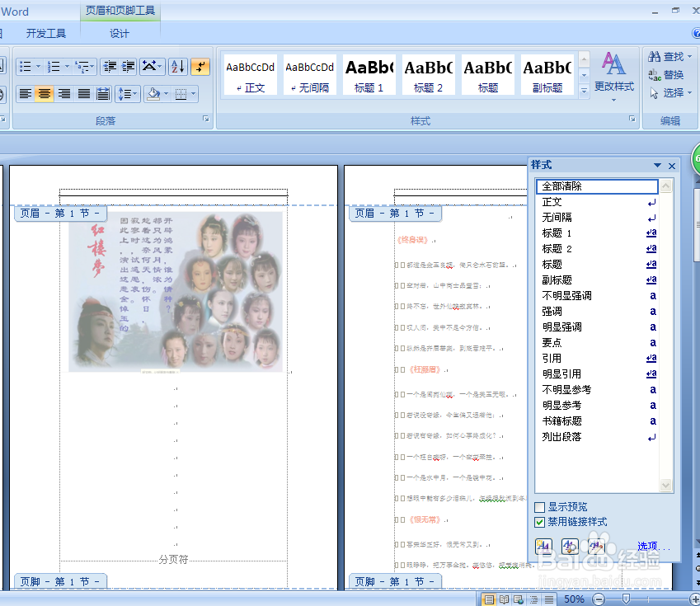Enable 显示预览 checkbox

tap(540, 507)
